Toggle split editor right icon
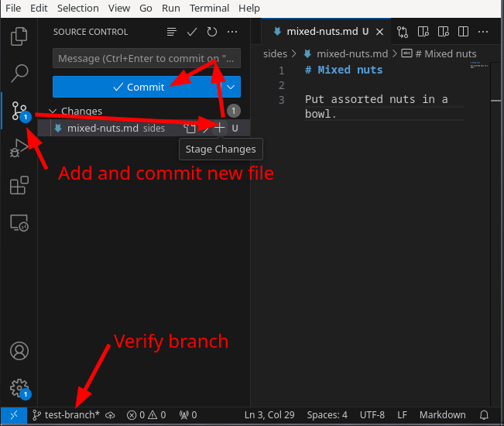Image resolution: width=504 pixels, height=426 pixels. (463, 32)
